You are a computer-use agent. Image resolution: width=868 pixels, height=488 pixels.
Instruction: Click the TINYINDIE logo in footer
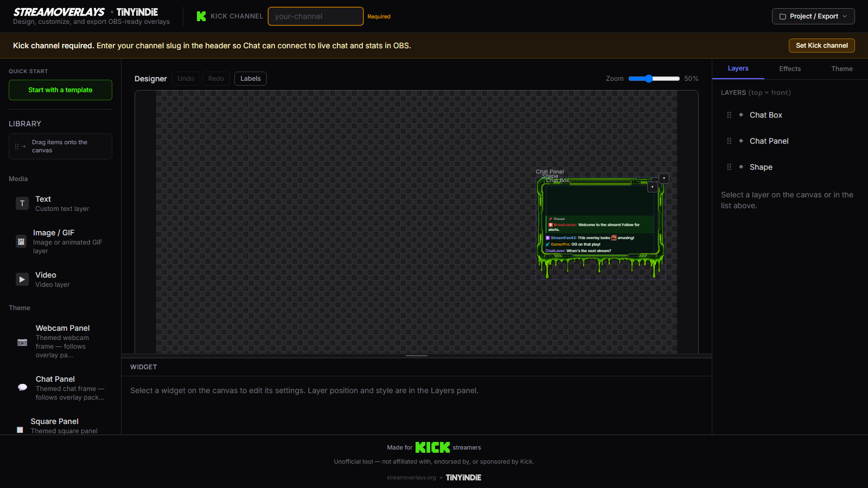[463, 478]
